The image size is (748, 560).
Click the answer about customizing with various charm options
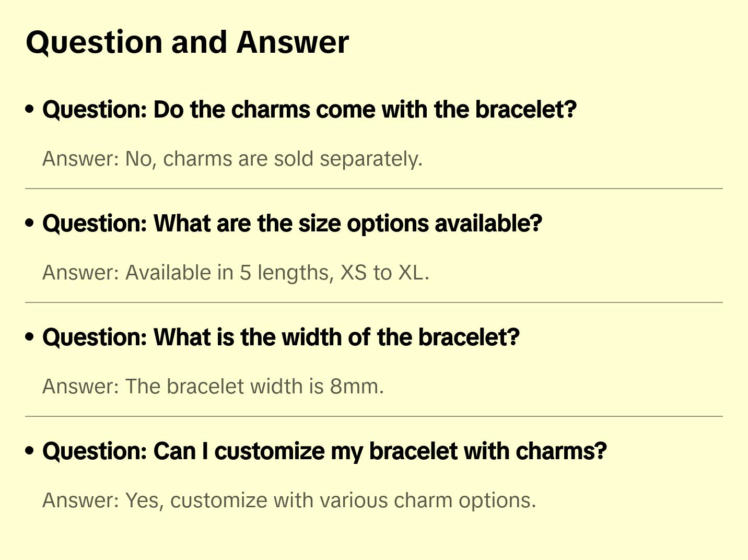[289, 500]
